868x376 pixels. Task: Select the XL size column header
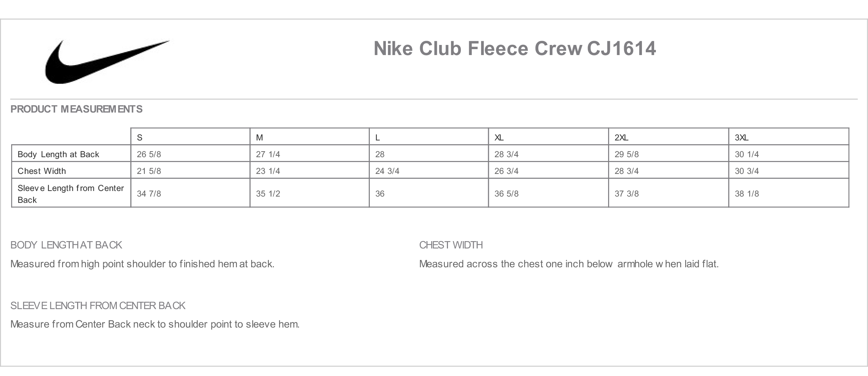(x=548, y=137)
